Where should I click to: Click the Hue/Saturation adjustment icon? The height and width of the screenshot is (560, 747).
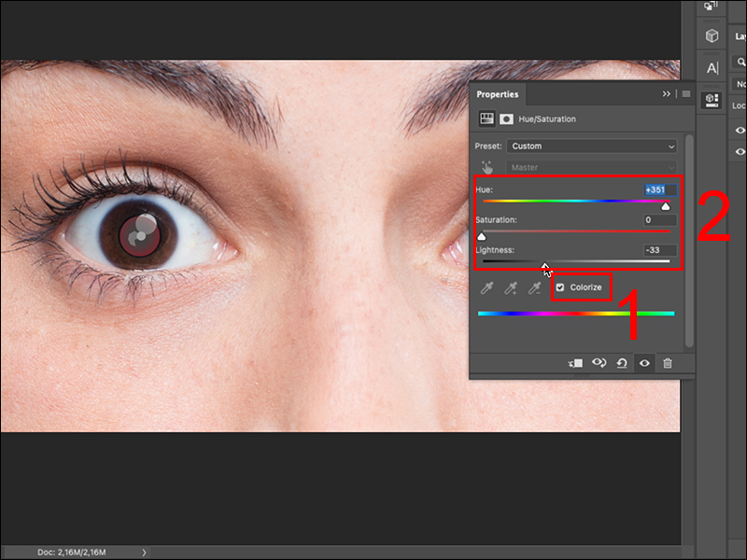486,119
